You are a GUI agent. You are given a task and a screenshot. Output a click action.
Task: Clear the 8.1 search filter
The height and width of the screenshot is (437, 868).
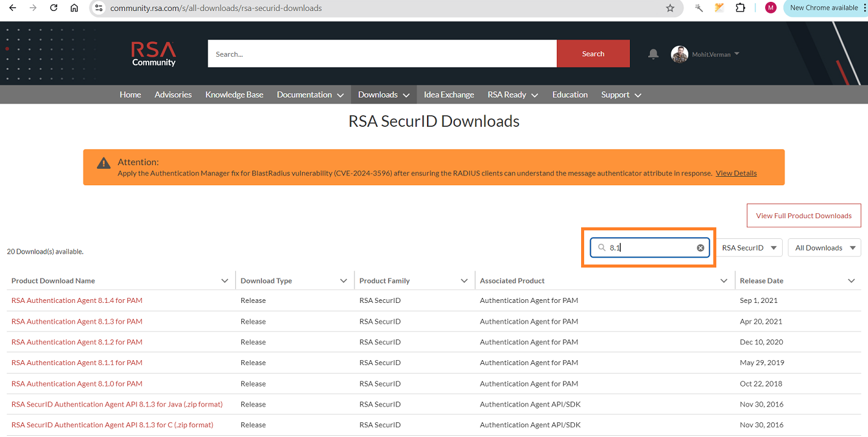(x=700, y=247)
